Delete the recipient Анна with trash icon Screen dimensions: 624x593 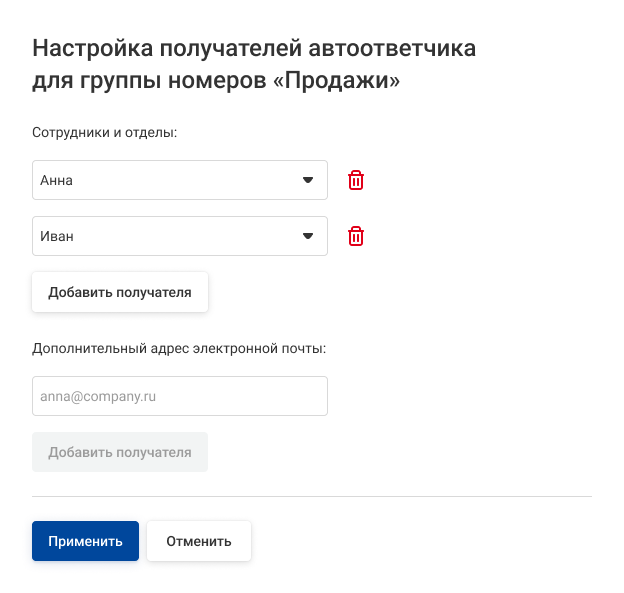(356, 180)
